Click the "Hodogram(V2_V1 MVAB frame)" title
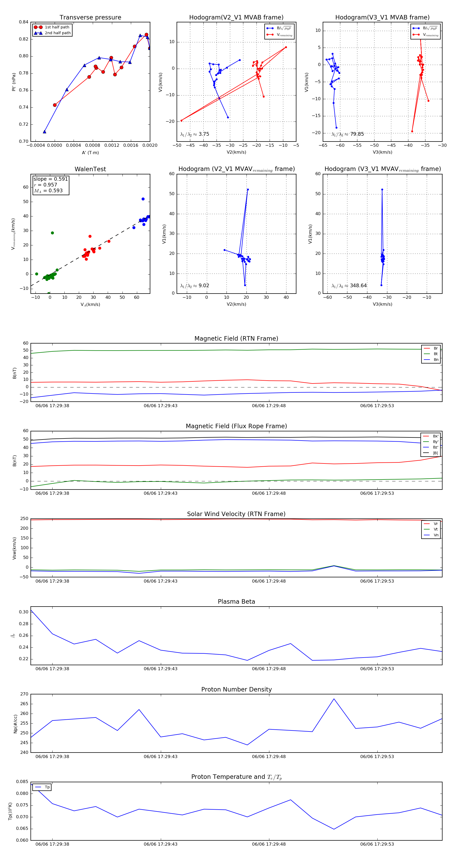The width and height of the screenshot is (473, 868). (x=236, y=18)
